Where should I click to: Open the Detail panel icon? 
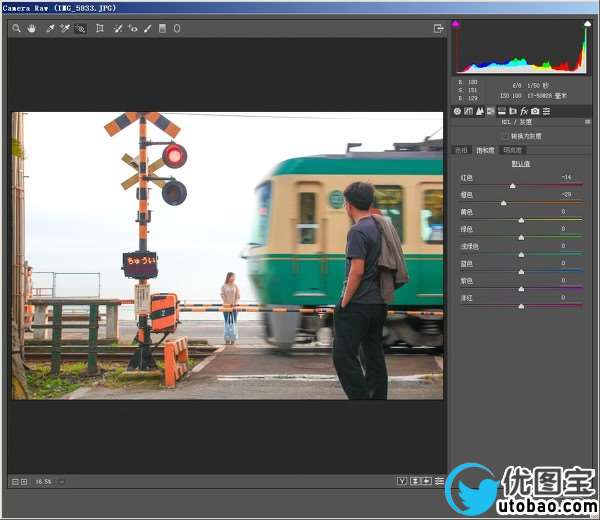[x=479, y=111]
